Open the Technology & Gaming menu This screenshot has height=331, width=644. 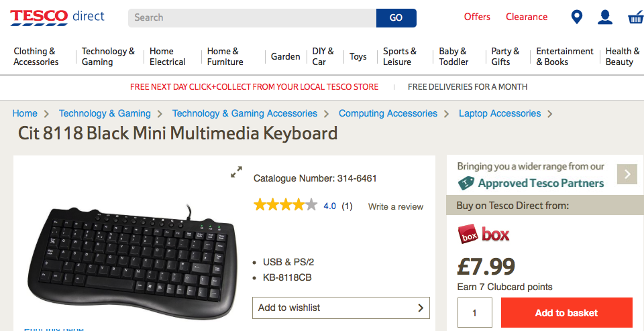tap(108, 56)
